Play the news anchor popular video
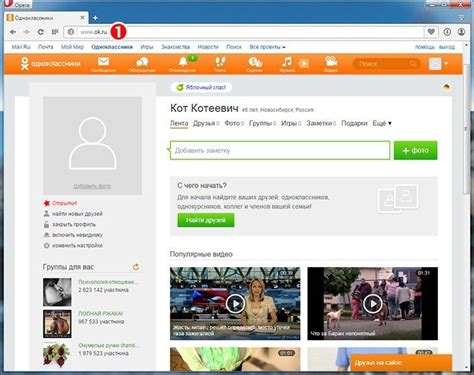Viewport: 474px width, 375px height. (x=235, y=303)
